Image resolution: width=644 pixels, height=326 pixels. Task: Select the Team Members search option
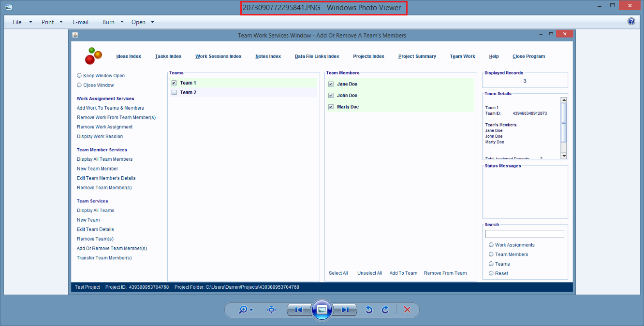tap(491, 255)
